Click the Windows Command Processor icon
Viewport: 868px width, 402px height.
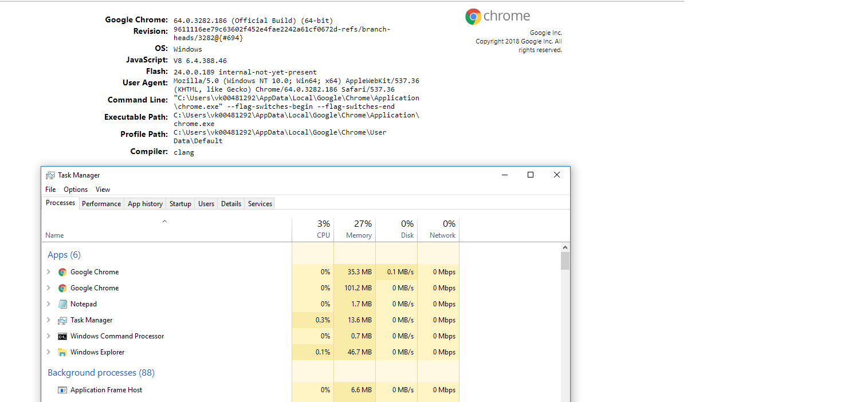[62, 336]
